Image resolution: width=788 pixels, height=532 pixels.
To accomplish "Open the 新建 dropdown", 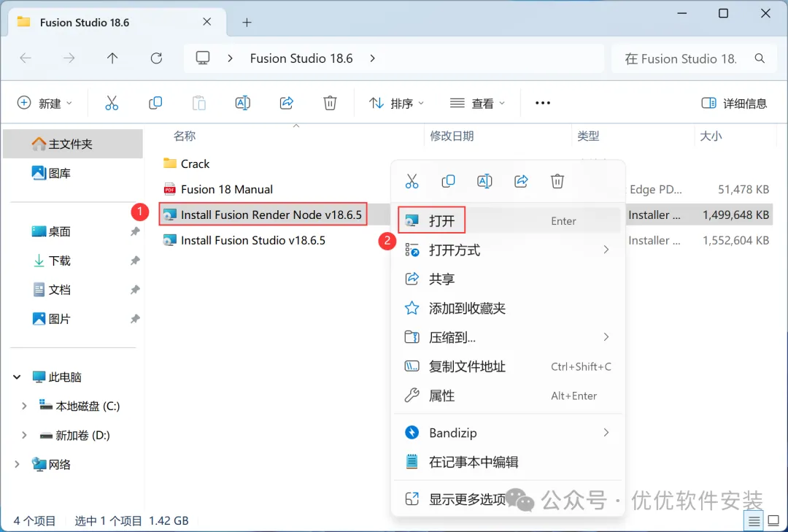I will click(x=45, y=103).
